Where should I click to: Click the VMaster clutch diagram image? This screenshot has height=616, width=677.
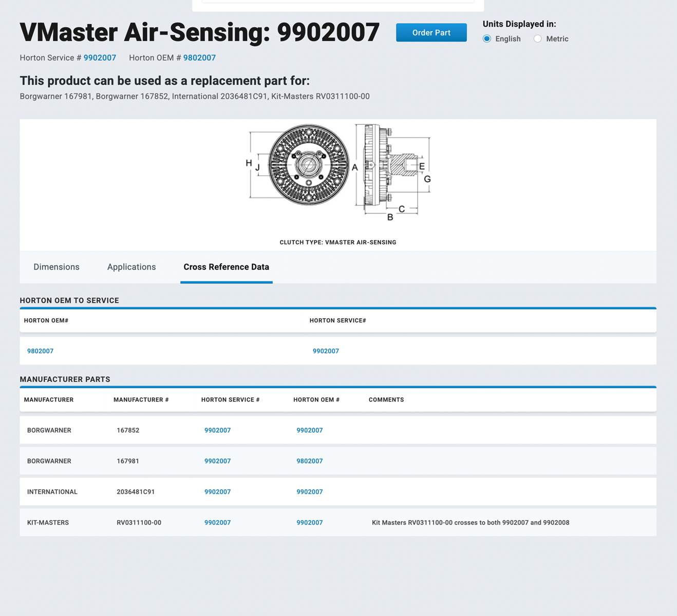coord(338,172)
